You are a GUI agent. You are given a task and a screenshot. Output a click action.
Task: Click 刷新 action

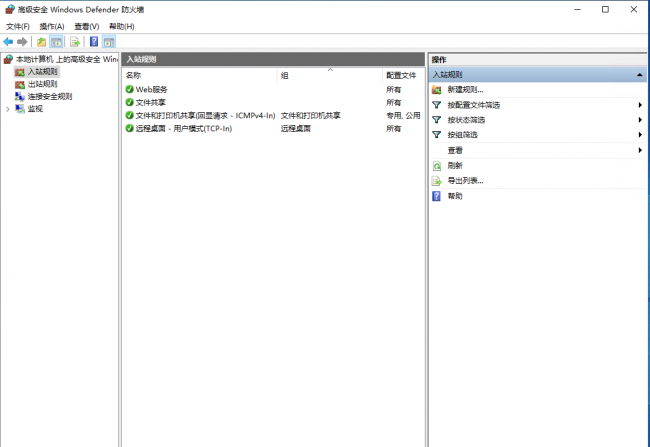pos(455,166)
